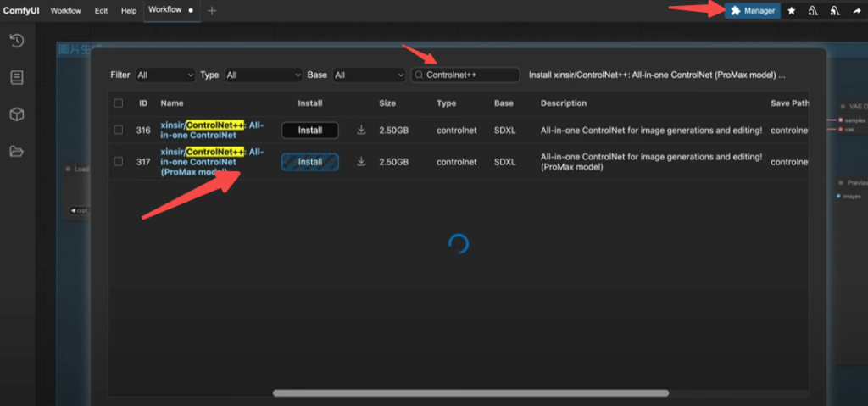Click the search magnifier icon

click(x=419, y=75)
